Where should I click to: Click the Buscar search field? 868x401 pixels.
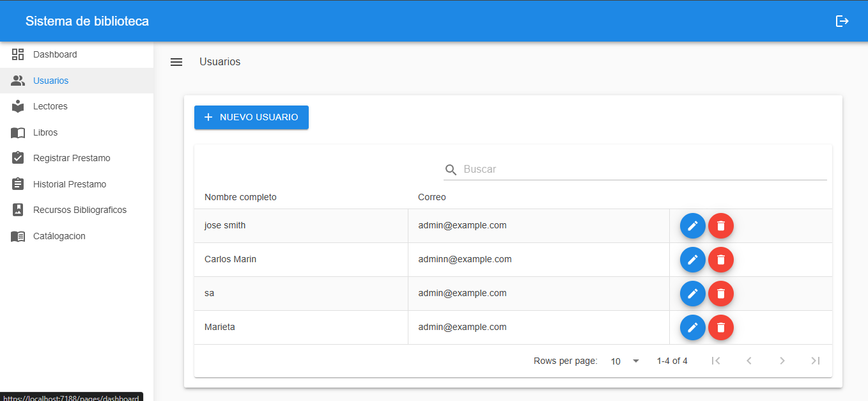click(644, 169)
